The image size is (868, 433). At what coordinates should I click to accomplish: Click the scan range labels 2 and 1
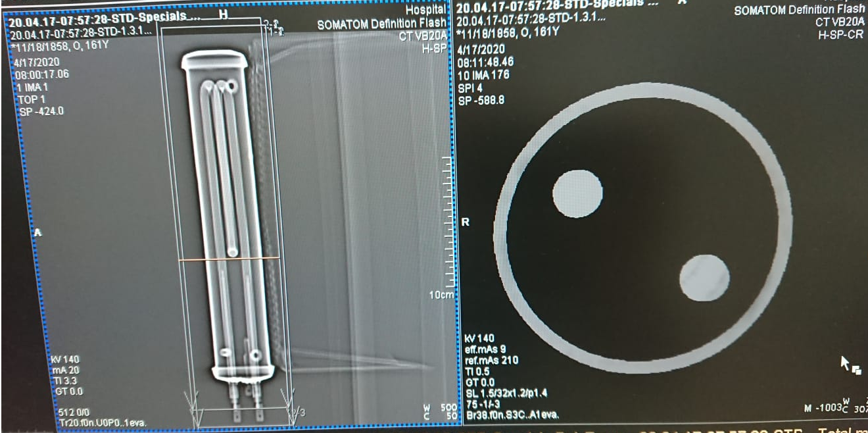coord(272,27)
